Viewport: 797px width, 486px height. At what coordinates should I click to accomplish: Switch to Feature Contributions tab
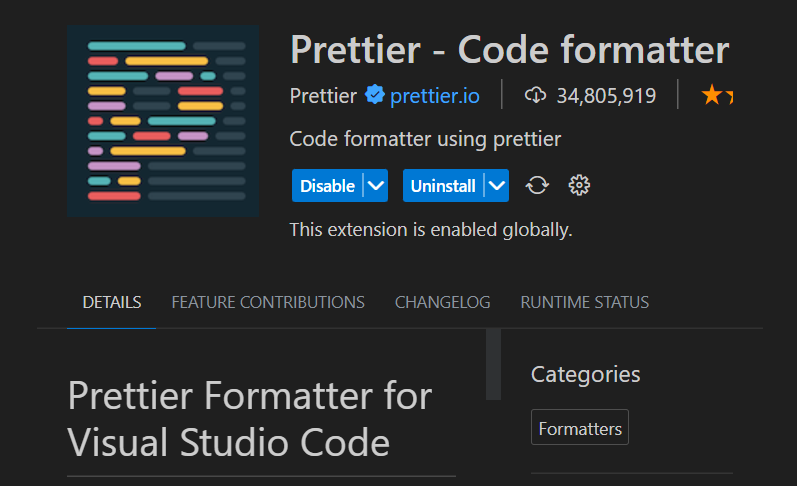268,302
